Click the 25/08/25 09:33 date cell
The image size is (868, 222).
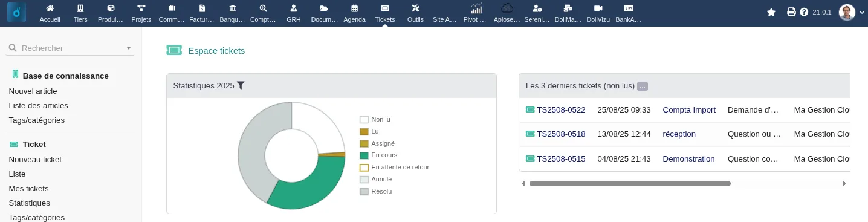tap(624, 109)
